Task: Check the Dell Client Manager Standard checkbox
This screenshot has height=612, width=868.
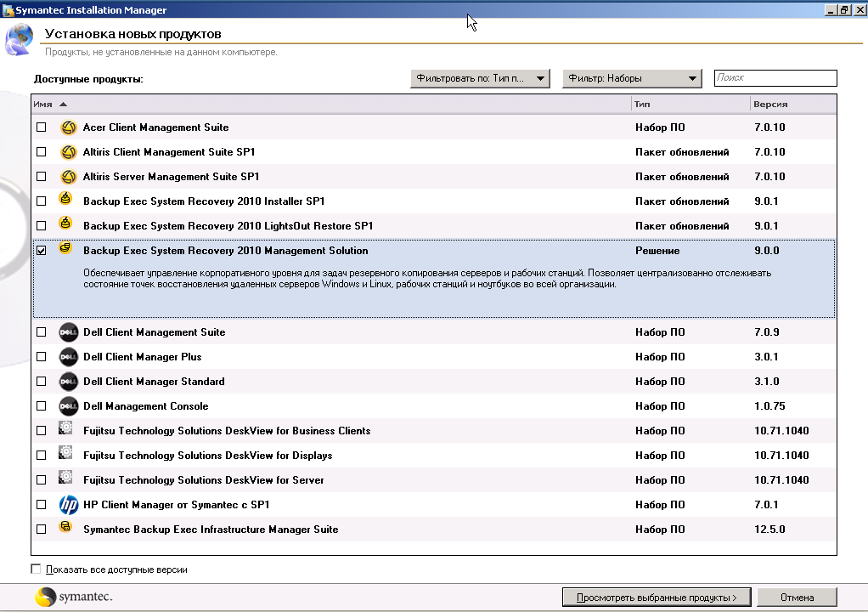Action: point(42,382)
